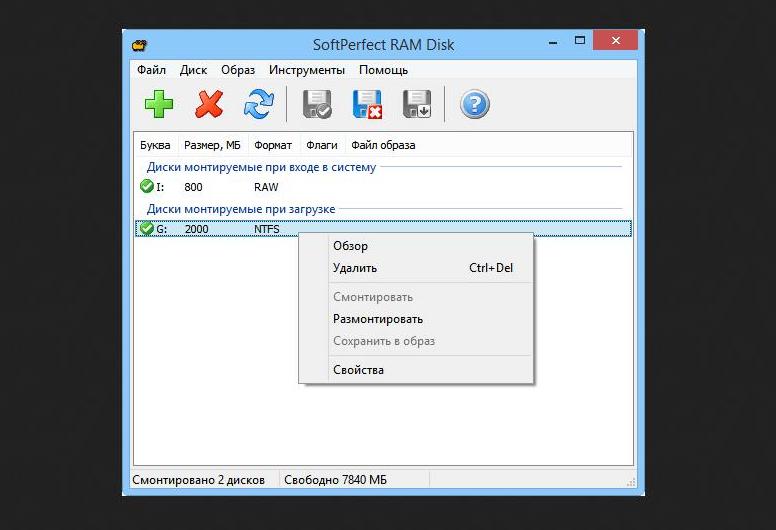Open the Образ menu
The width and height of the screenshot is (776, 530).
pyautogui.click(x=238, y=70)
